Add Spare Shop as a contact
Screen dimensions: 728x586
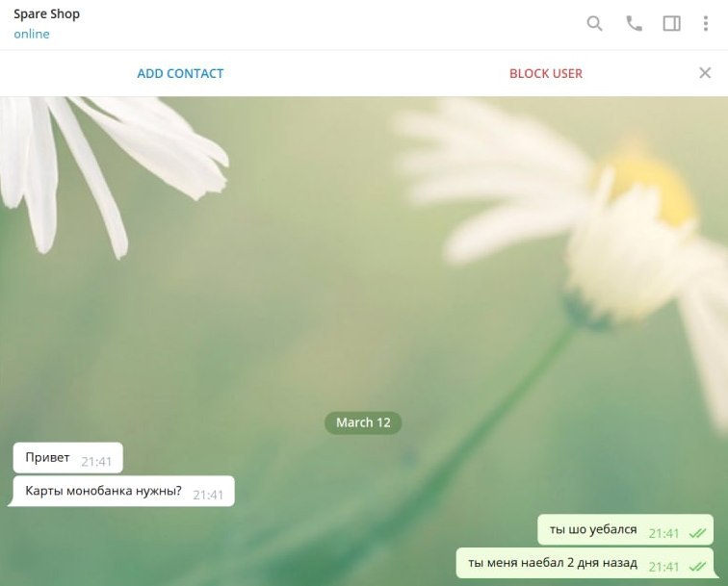pos(180,73)
